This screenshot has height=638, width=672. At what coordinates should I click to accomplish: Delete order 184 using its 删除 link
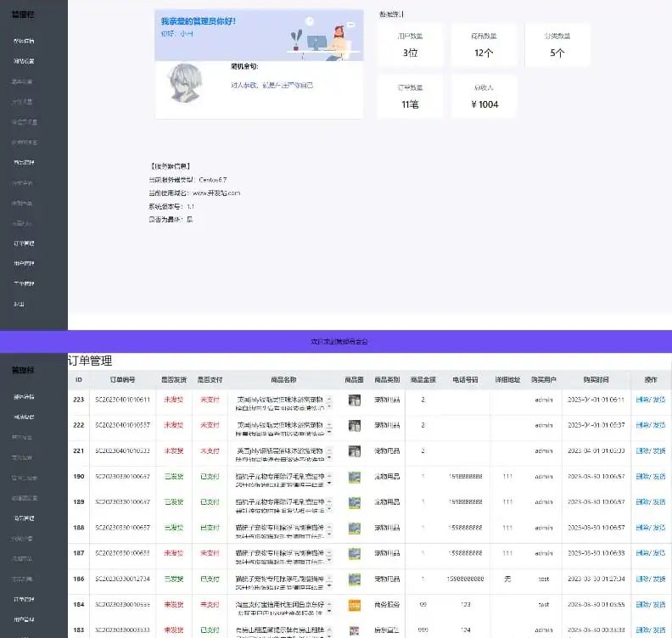click(x=642, y=603)
